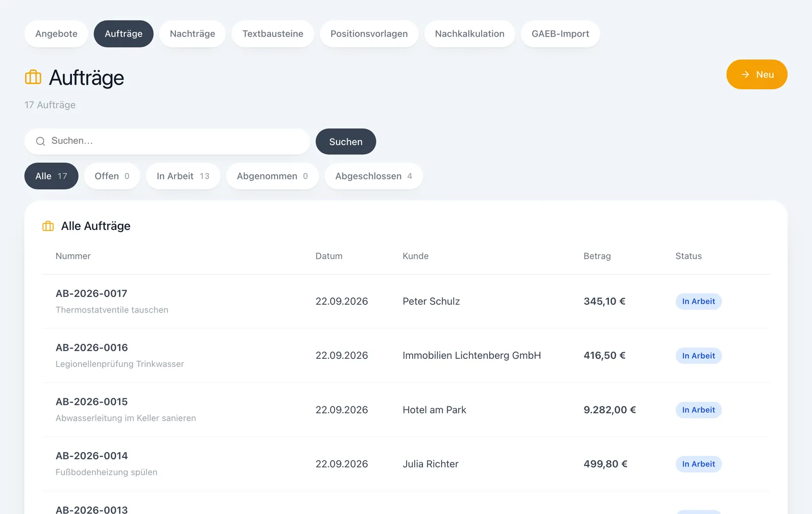Click the Kunde column header
Screen dimensions: 812x514
pyautogui.click(x=416, y=256)
